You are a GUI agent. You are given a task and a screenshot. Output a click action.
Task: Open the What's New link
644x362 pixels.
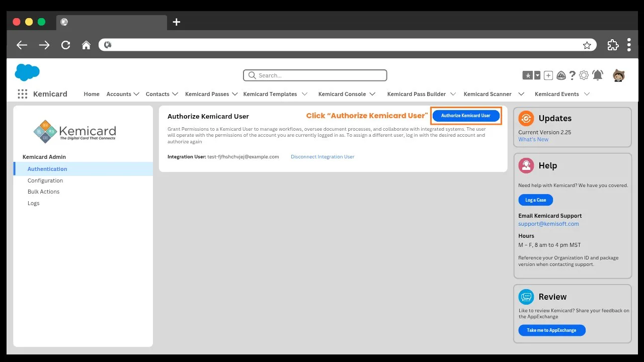click(533, 139)
